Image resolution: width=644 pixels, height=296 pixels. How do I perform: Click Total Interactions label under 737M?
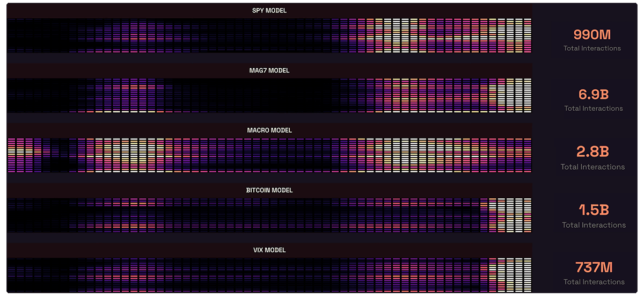(x=594, y=282)
